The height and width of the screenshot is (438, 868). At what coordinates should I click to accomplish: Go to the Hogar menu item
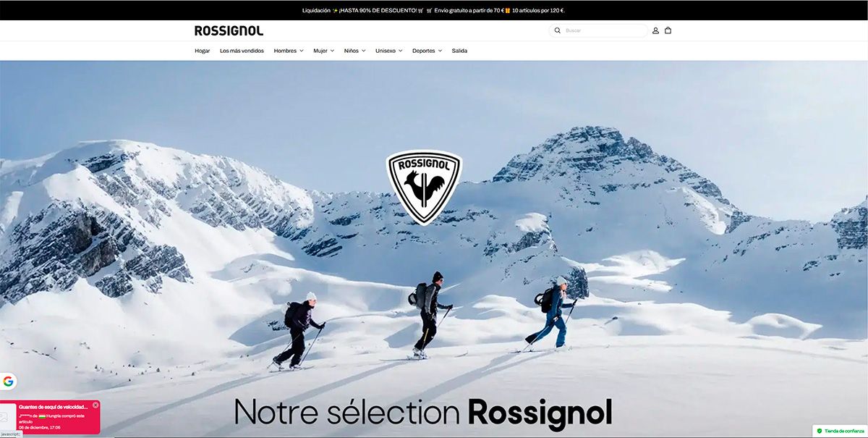203,51
